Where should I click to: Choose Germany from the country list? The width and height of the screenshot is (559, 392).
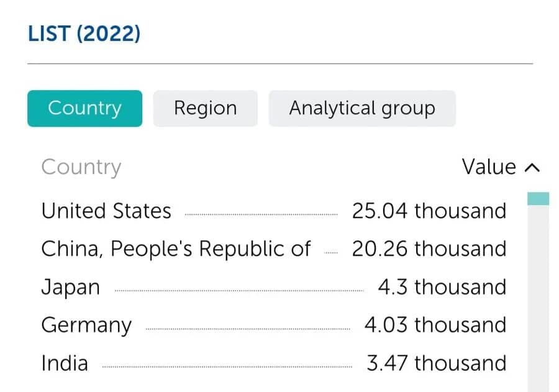pyautogui.click(x=86, y=325)
